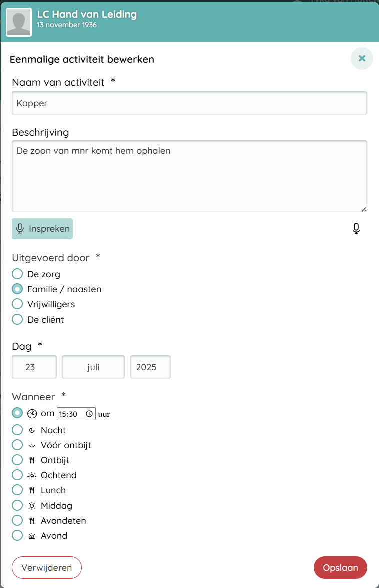Select Vrijwilligers as performer
The image size is (379, 588).
(x=17, y=304)
